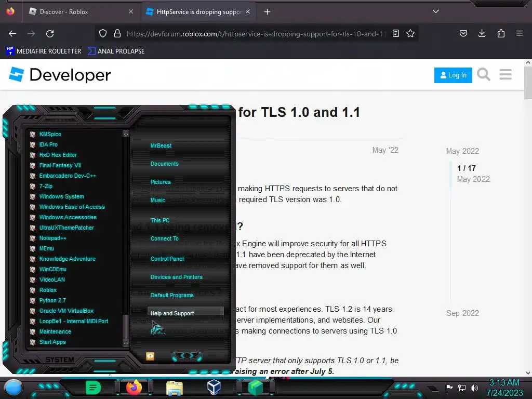Open the tracking protection shield icon

tap(103, 33)
